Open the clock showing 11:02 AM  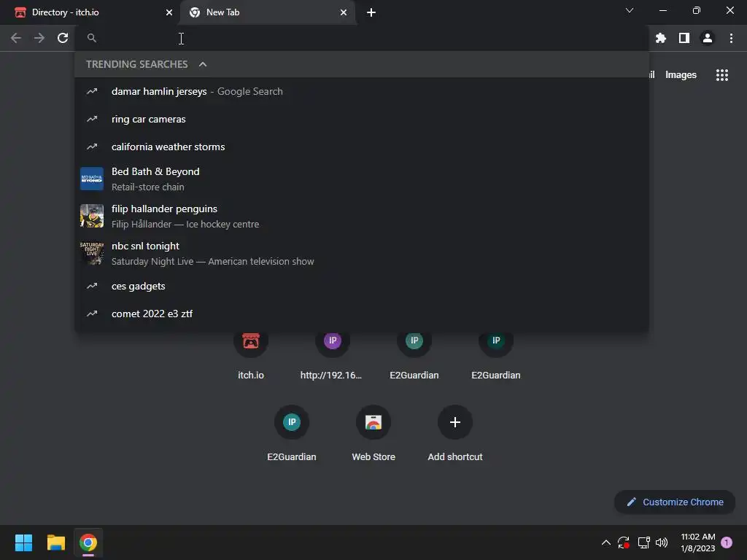698,542
